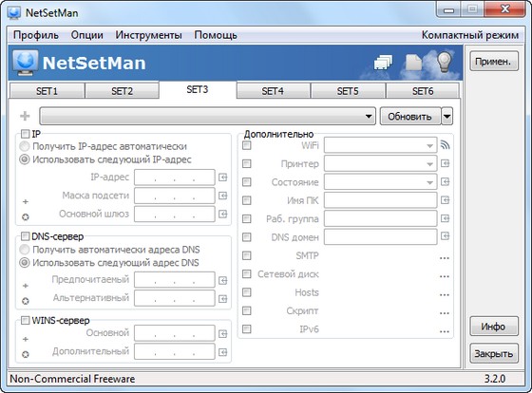
Task: Enable the IP checkbox
Action: click(25, 134)
